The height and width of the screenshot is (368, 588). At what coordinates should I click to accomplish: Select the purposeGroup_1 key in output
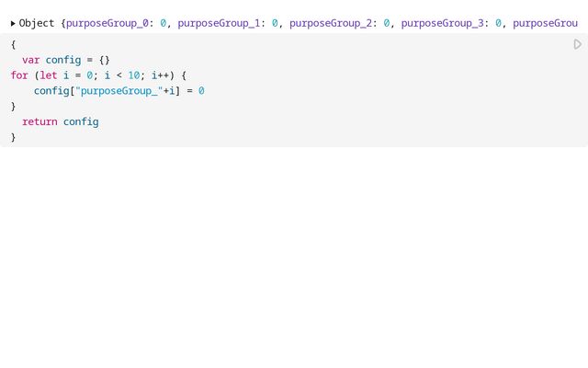(219, 23)
